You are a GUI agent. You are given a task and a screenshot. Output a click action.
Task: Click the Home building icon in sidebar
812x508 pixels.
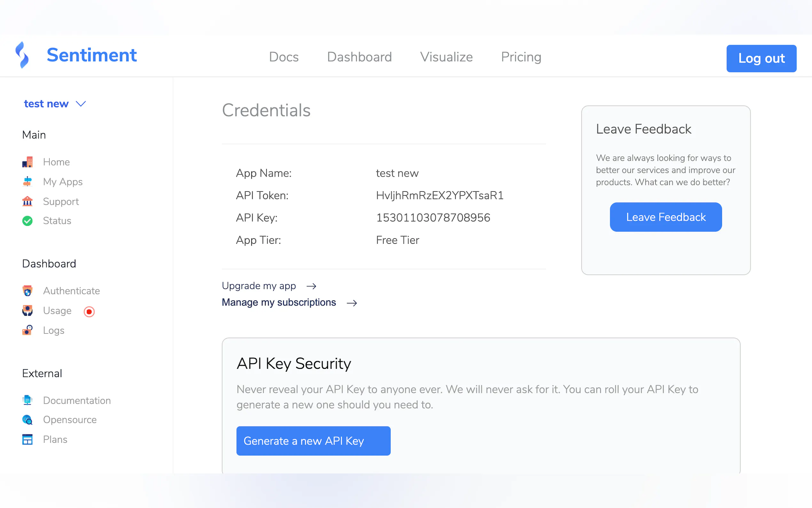click(27, 162)
